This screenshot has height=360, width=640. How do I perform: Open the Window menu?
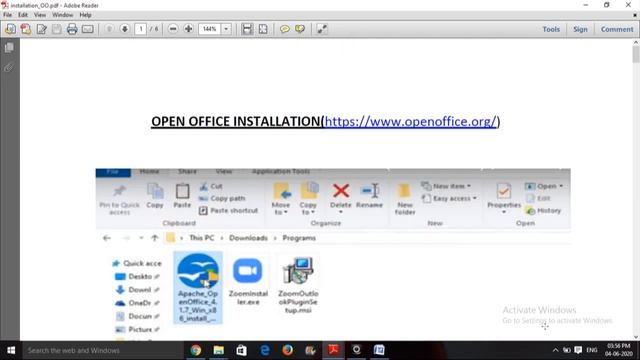tap(62, 15)
